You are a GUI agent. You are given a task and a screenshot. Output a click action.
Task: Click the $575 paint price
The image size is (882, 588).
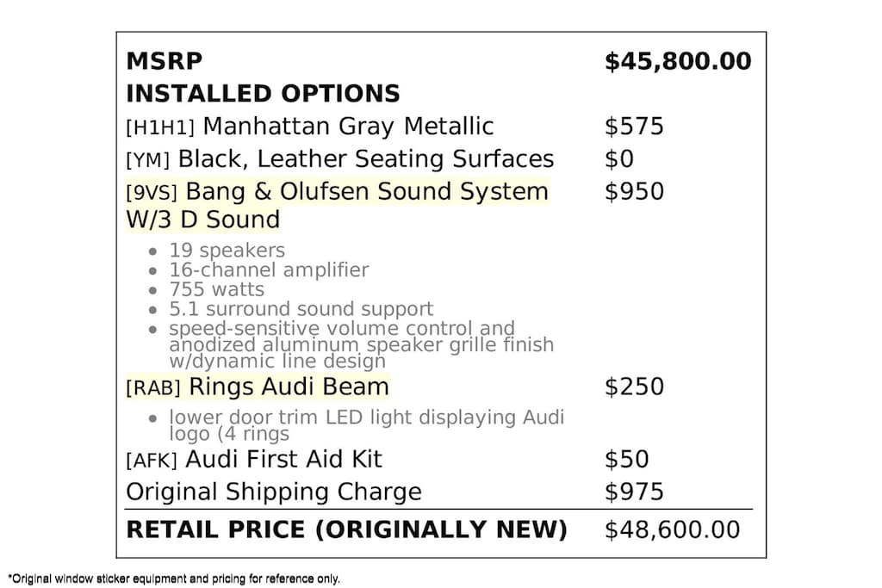(634, 127)
